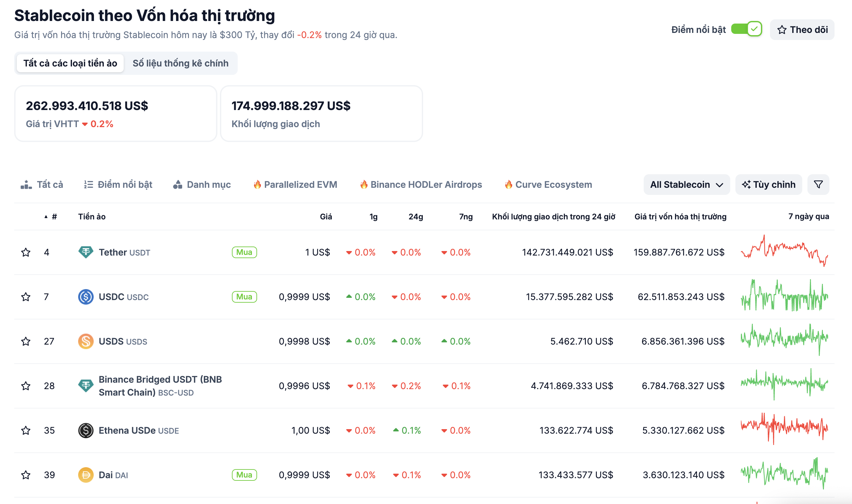Image resolution: width=852 pixels, height=504 pixels.
Task: Select the Tất cả các loại tiền ảo tab
Action: pyautogui.click(x=70, y=63)
